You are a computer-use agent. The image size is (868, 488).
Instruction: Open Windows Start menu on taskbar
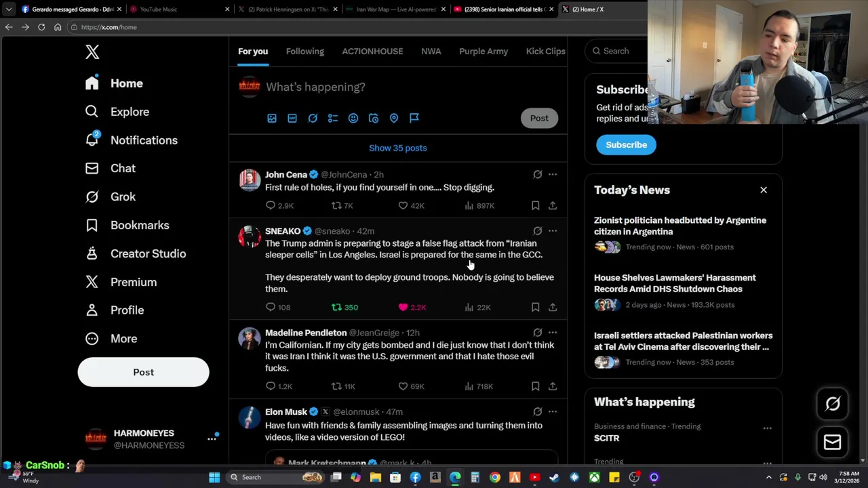tap(214, 477)
